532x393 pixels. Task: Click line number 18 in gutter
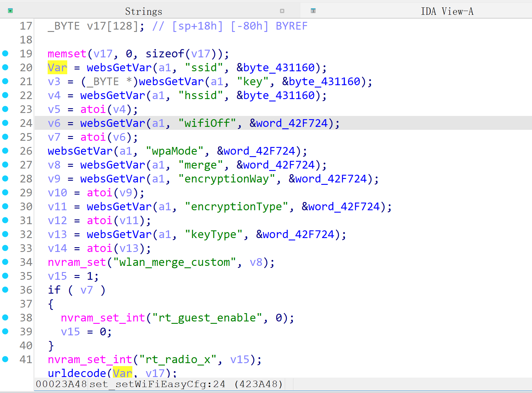point(26,40)
